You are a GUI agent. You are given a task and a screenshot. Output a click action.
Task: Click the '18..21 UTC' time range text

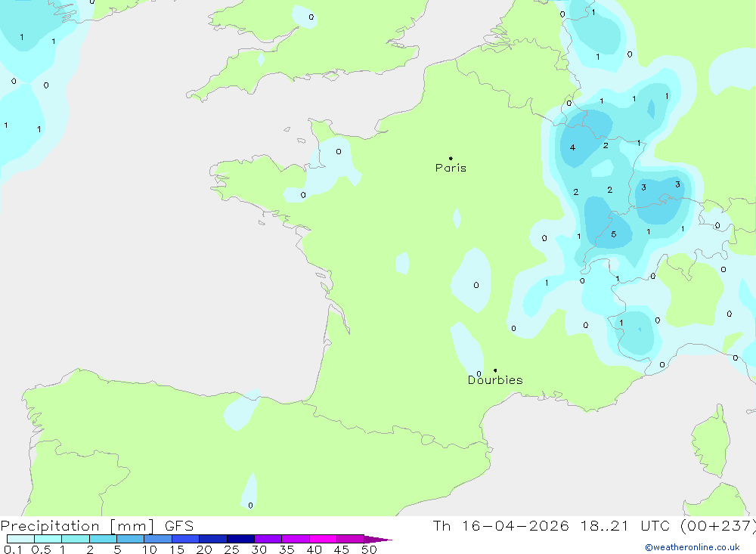pos(625,526)
